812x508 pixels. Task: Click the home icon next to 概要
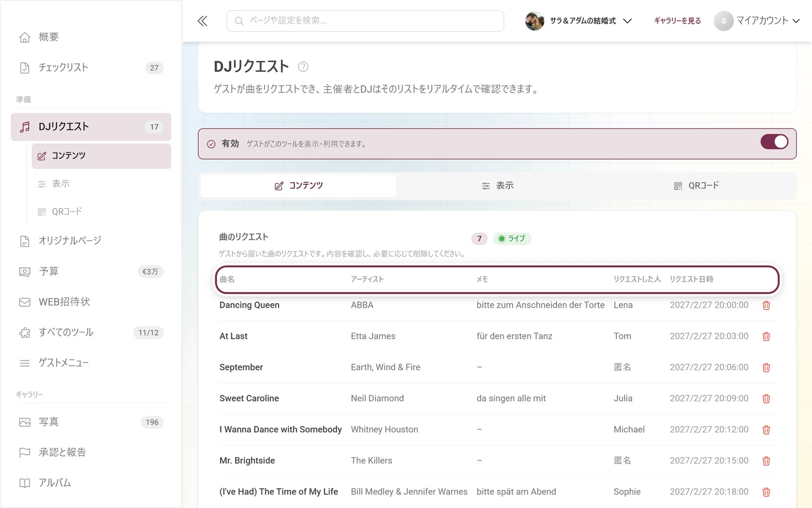coord(25,37)
